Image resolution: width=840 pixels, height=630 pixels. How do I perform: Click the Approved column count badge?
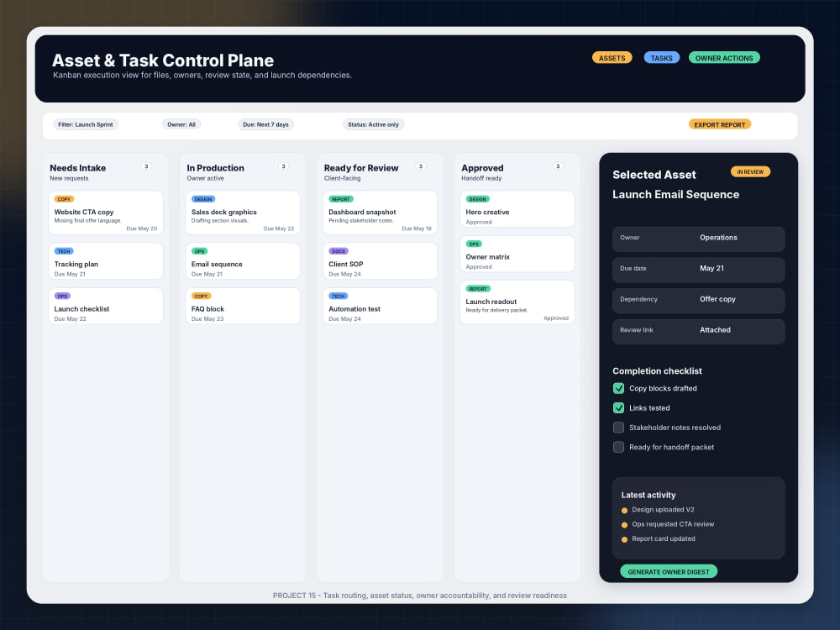pyautogui.click(x=558, y=166)
